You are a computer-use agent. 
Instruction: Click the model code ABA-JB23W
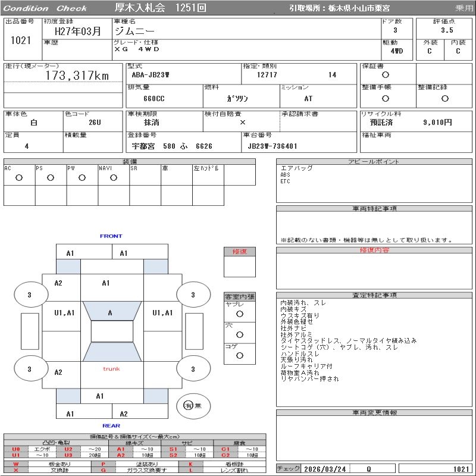pyautogui.click(x=151, y=75)
